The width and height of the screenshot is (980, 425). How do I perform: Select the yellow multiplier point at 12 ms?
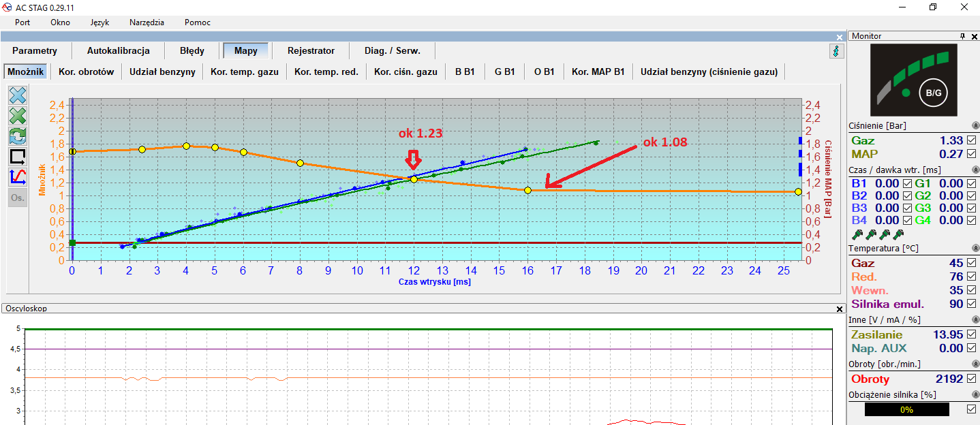[413, 179]
